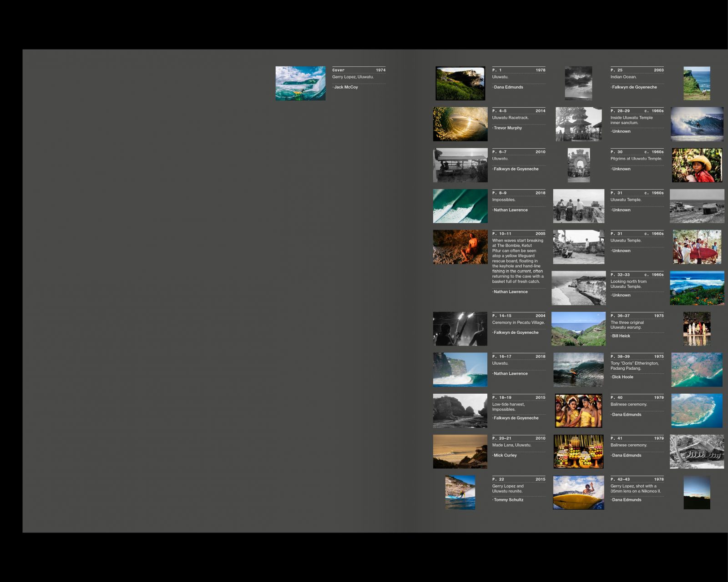Viewport: 728px width, 582px height.
Task: Click the Bill Heick photographer credit
Action: 621,336
